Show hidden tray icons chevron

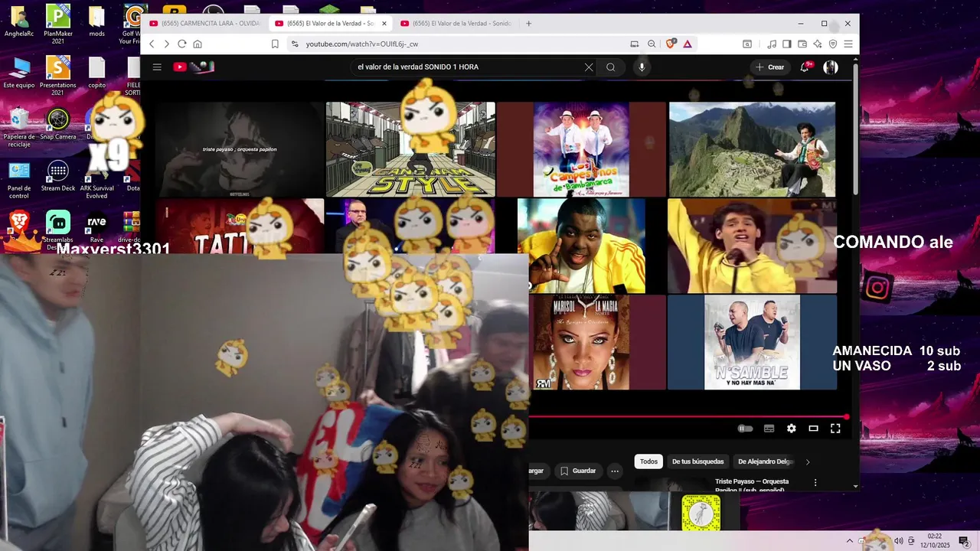click(x=850, y=541)
